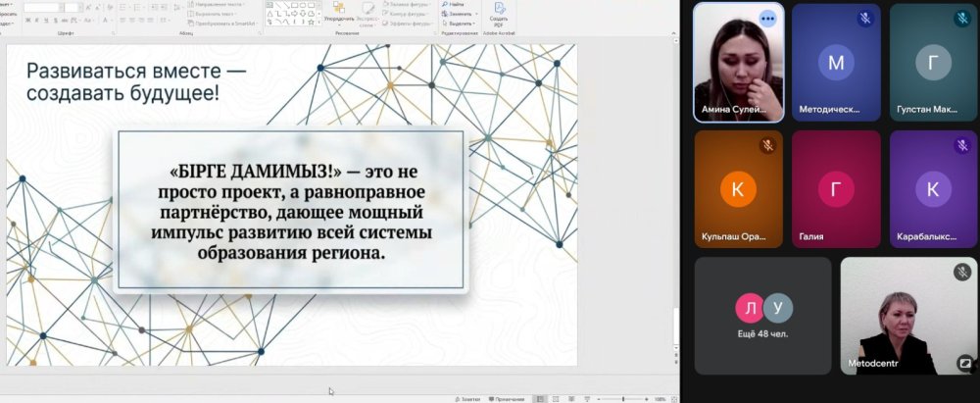This screenshot has height=403, width=980.
Task: Open the bulleted list control
Action: (x=123, y=8)
